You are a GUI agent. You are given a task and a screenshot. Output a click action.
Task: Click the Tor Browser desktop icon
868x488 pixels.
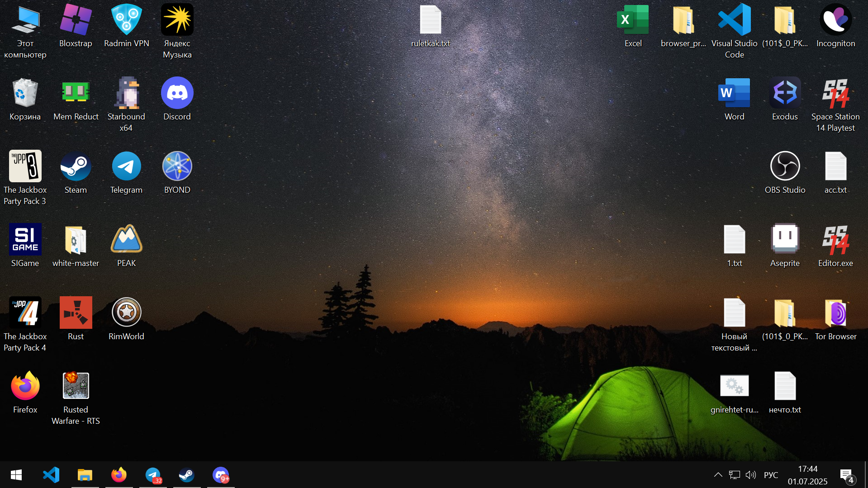coord(836,319)
